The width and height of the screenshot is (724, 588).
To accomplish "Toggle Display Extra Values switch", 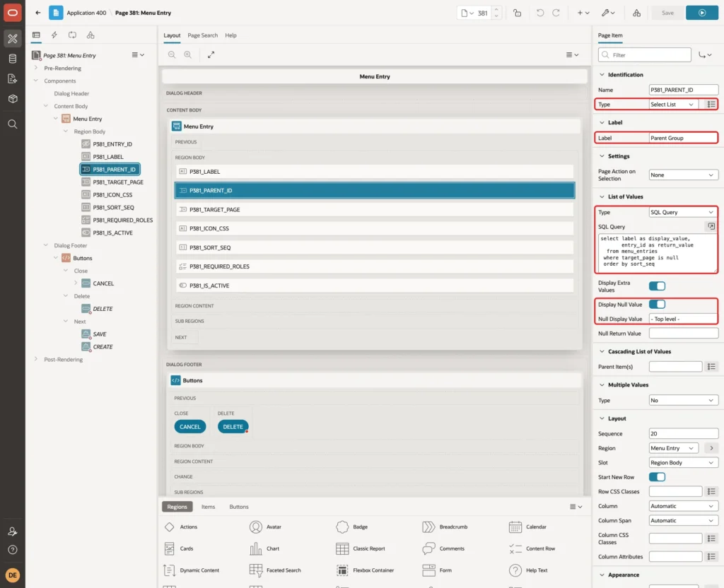I will tap(657, 286).
